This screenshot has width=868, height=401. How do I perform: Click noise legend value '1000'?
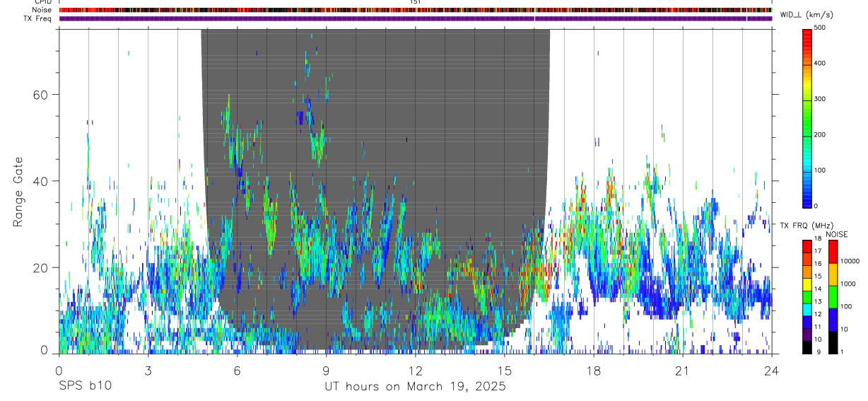(x=849, y=284)
